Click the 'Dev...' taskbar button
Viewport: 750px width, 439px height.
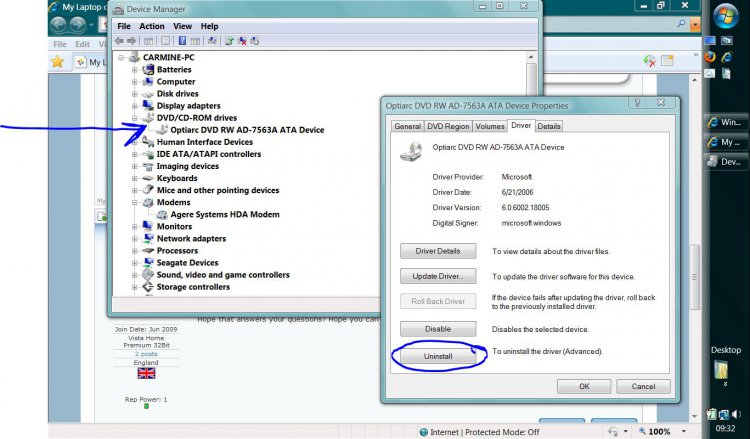pos(725,162)
